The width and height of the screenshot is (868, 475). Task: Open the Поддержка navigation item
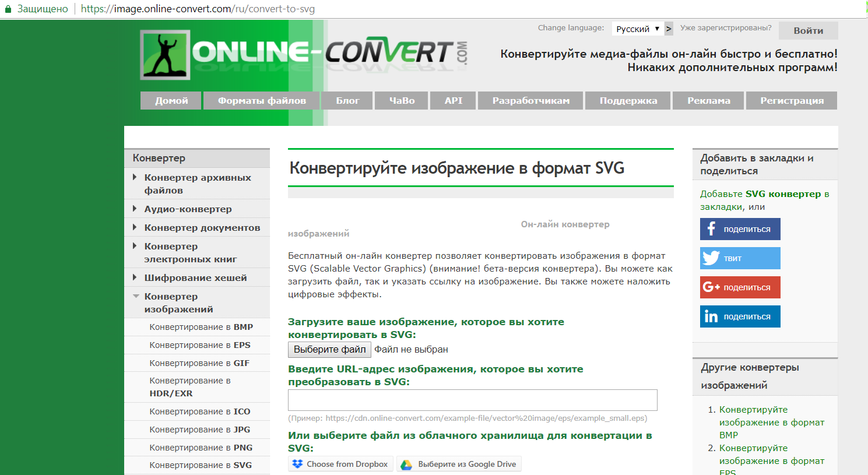tap(628, 100)
